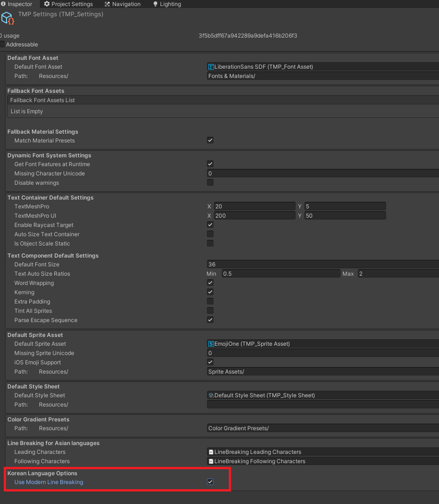Edit the TextMeshPro UI Y field
Image resolution: width=439 pixels, height=504 pixels.
[x=345, y=216]
